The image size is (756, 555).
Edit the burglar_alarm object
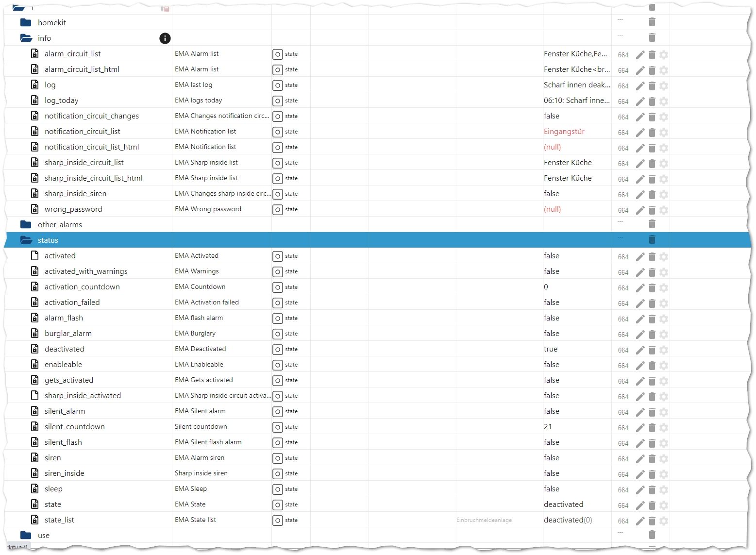[640, 335]
